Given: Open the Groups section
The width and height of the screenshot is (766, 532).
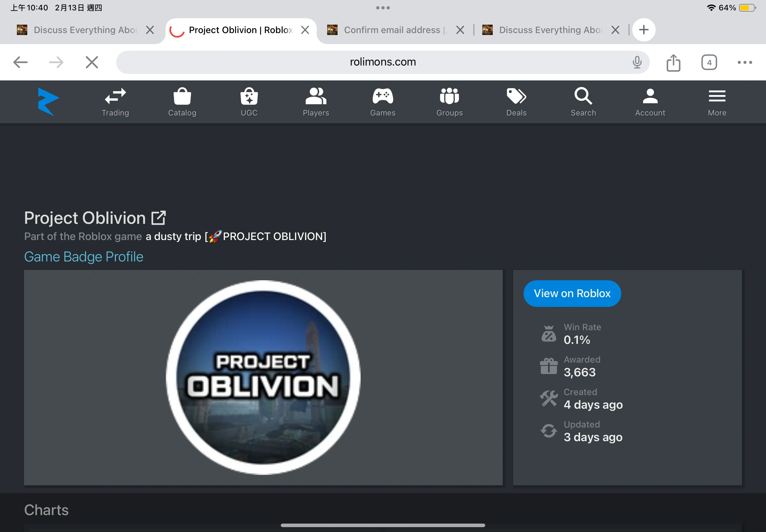Looking at the screenshot, I should (x=449, y=102).
